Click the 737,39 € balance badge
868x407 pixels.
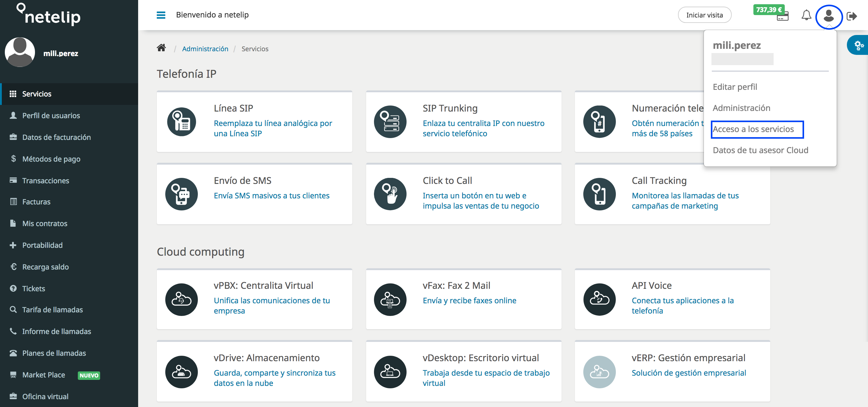tap(768, 10)
